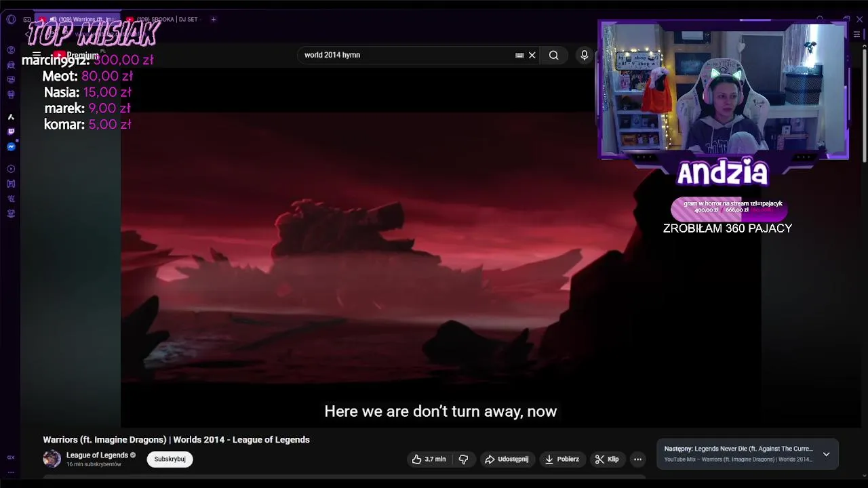Open the on-screen keyboard in the search box

tap(519, 55)
